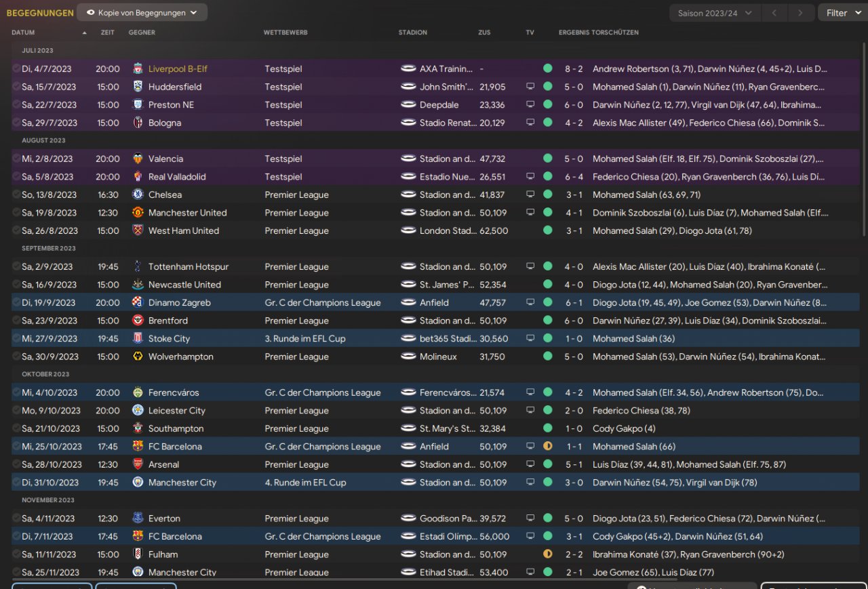Screen dimensions: 868x589
Task: Open the FC Barcelona home match at Anfield
Action: 175,447
